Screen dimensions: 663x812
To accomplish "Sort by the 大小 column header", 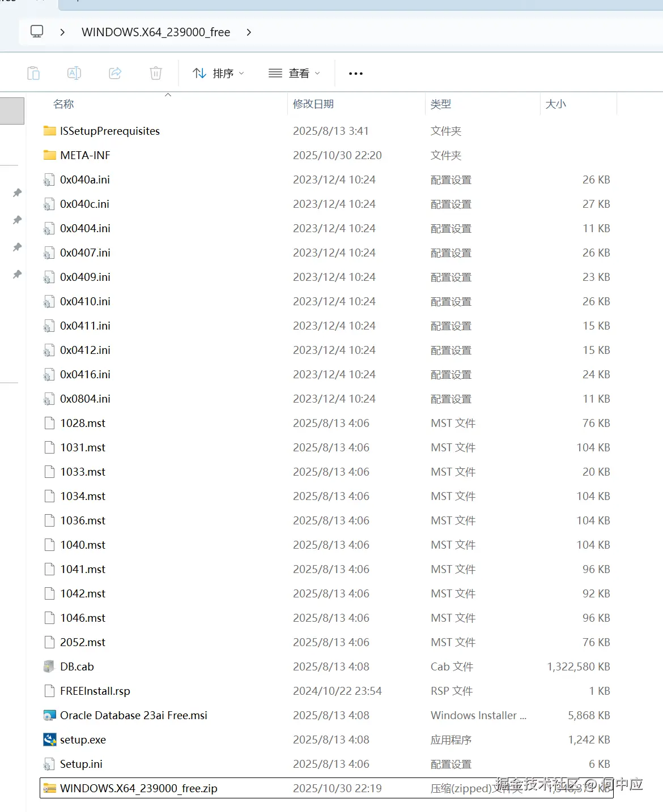I will tap(555, 104).
